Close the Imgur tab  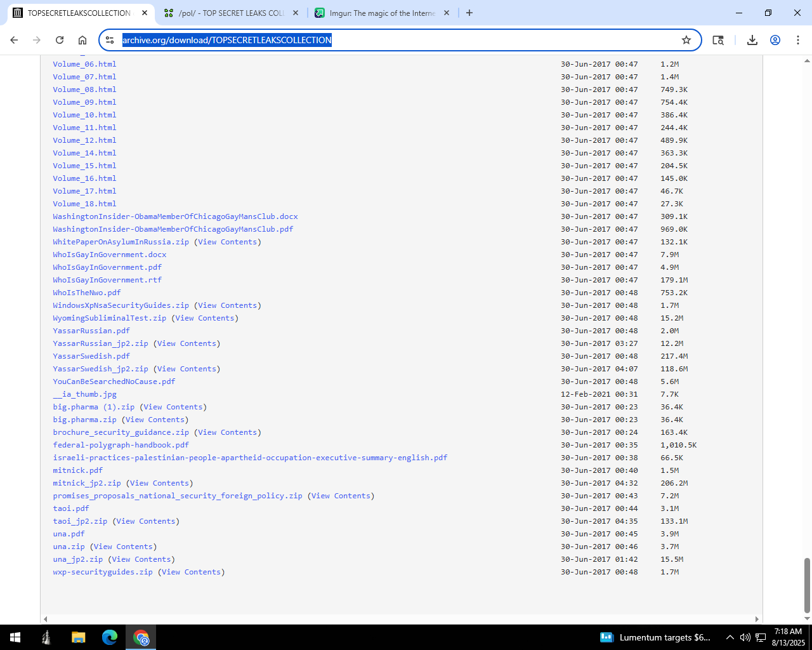point(447,13)
